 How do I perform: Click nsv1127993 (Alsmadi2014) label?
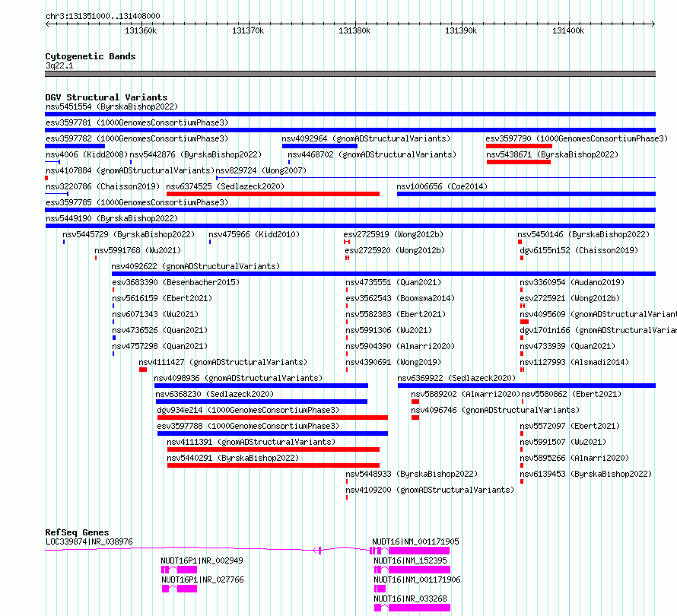pyautogui.click(x=574, y=362)
